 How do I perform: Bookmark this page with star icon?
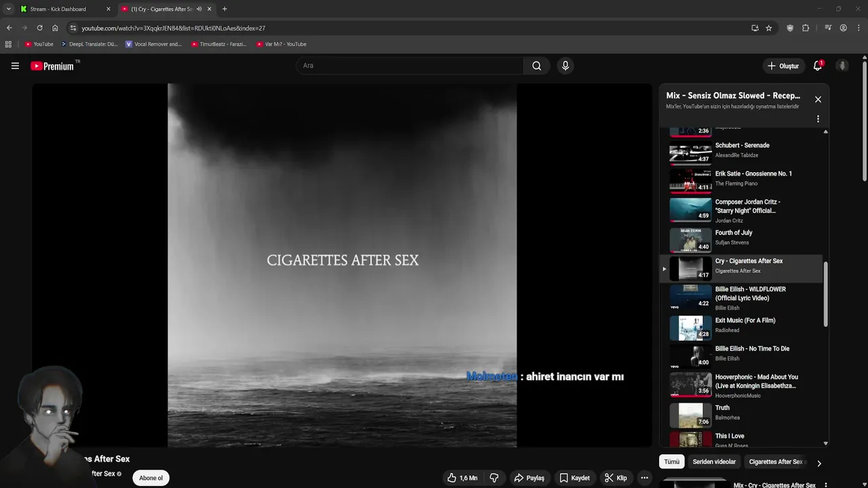pos(768,28)
